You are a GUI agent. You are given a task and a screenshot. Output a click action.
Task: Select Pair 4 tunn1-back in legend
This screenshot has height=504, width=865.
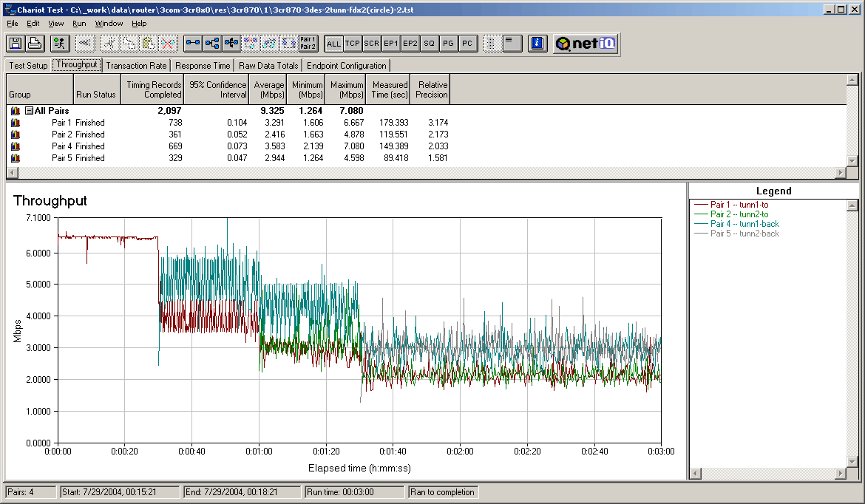coord(744,224)
